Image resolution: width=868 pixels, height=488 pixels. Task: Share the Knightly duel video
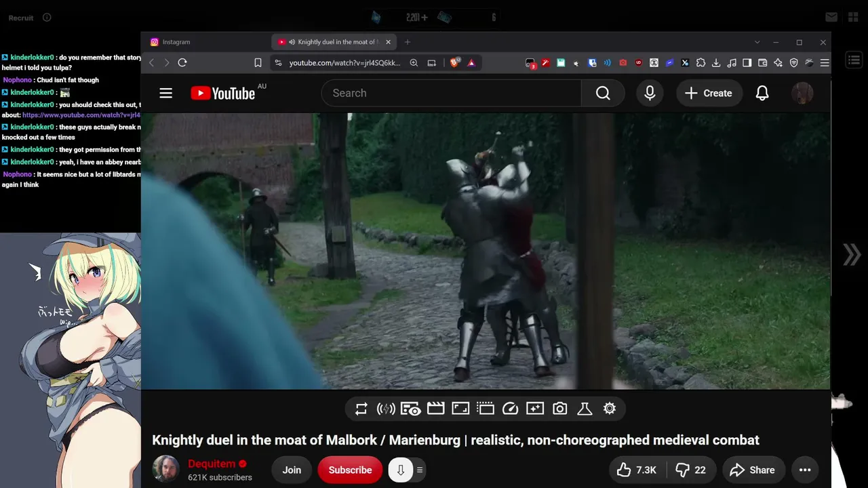[753, 470]
